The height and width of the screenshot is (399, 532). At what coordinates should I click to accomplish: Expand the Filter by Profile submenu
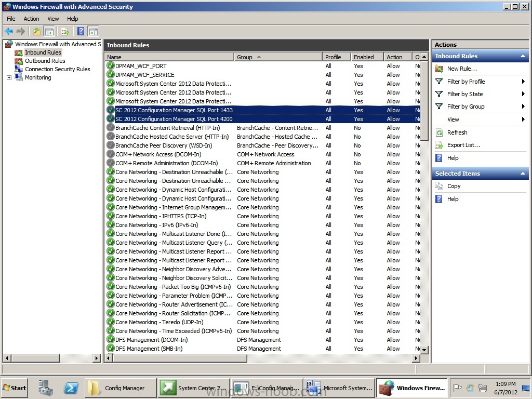click(523, 82)
